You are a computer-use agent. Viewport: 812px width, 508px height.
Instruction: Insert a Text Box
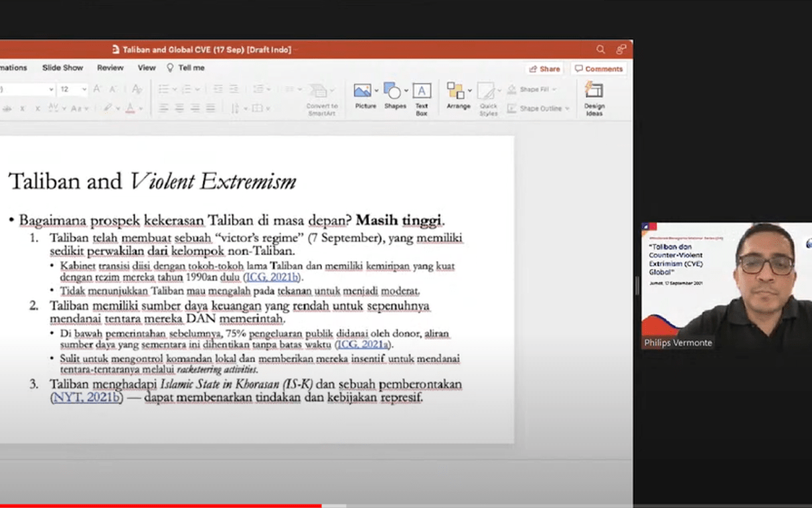point(421,91)
